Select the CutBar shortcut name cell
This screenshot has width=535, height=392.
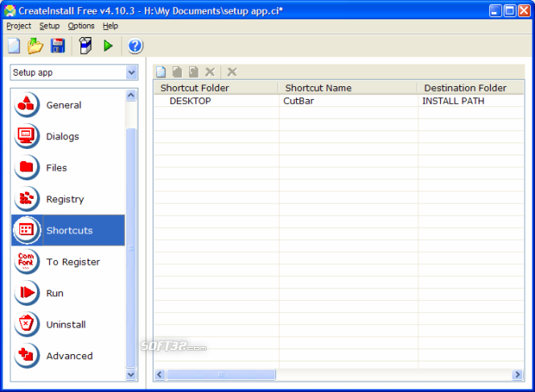click(x=298, y=101)
